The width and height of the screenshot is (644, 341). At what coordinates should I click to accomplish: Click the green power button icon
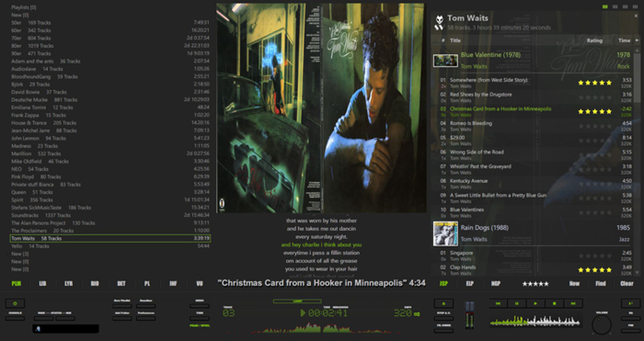(15, 303)
